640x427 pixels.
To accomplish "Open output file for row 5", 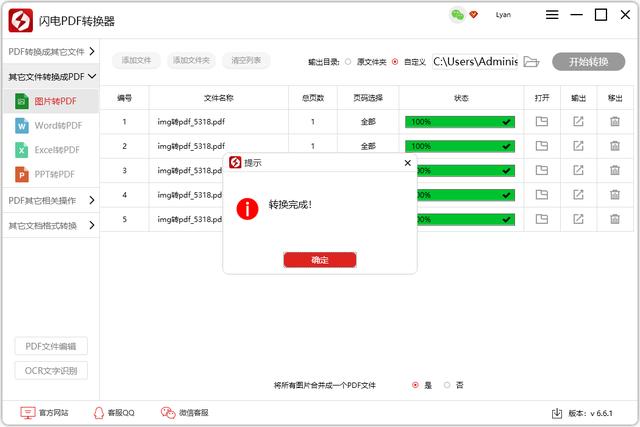I will pyautogui.click(x=542, y=219).
